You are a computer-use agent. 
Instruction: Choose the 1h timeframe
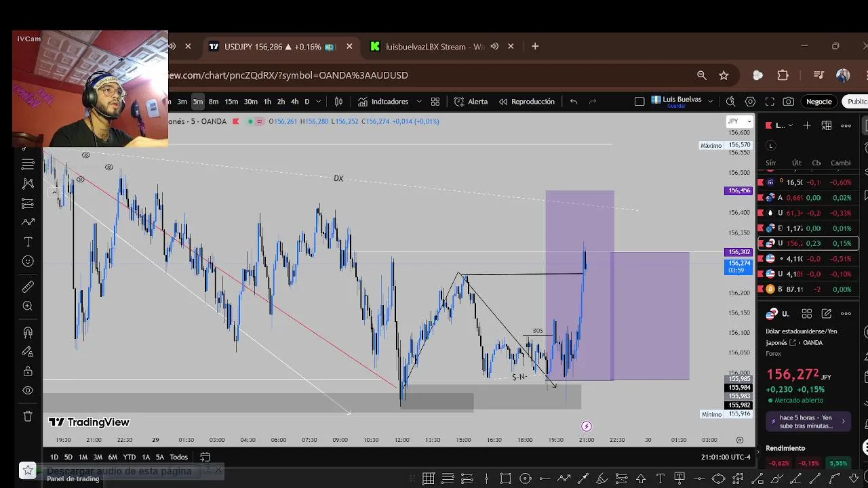[267, 102]
